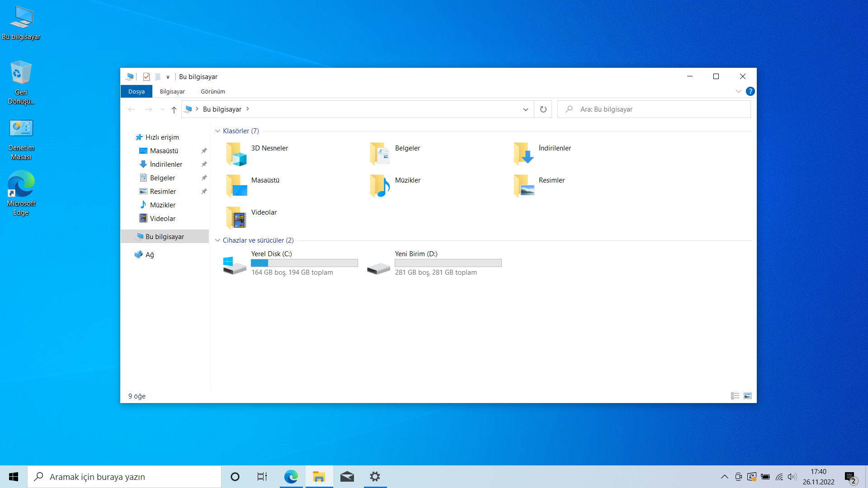
Task: Collapse the Klasörler (7) group
Action: coord(217,131)
